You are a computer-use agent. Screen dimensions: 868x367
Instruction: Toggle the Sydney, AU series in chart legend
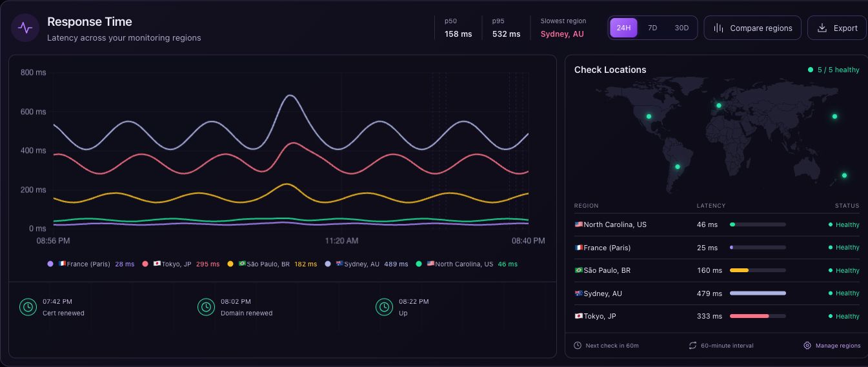367,264
